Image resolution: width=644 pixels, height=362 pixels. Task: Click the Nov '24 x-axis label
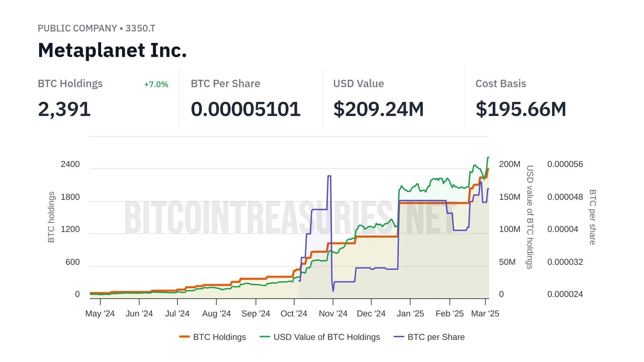click(x=333, y=314)
